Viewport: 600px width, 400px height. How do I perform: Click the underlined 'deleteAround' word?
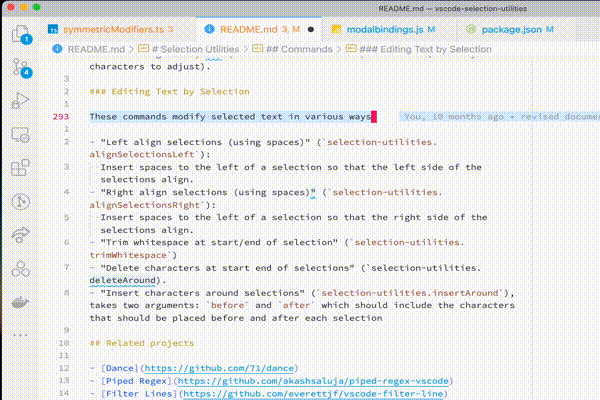[x=122, y=280]
